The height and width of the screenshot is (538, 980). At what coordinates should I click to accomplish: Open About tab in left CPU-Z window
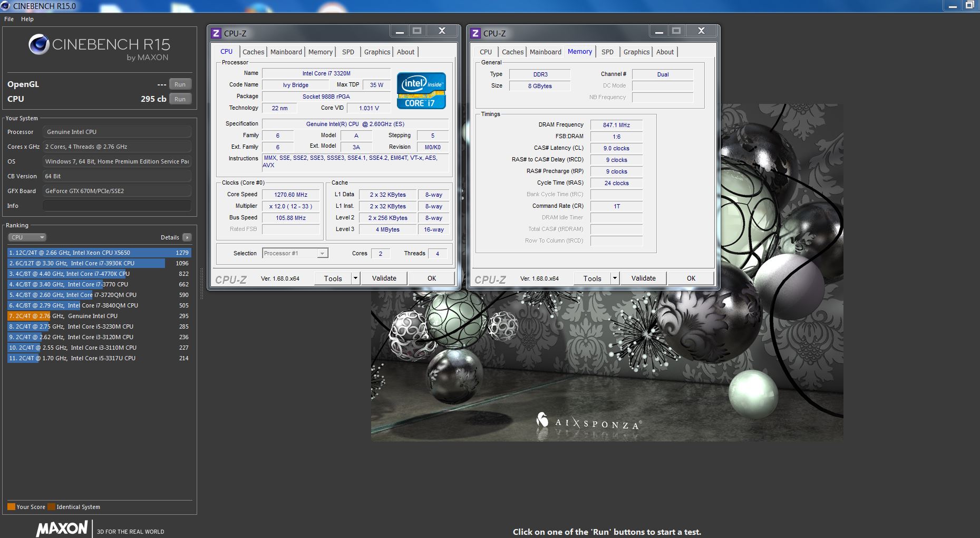pos(405,52)
